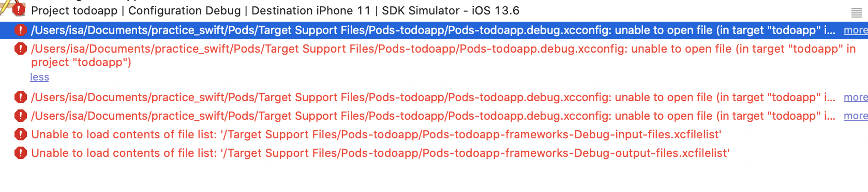Select the Project todoapp Configuration Debug header line
This screenshot has width=868, height=192.
pyautogui.click(x=275, y=10)
